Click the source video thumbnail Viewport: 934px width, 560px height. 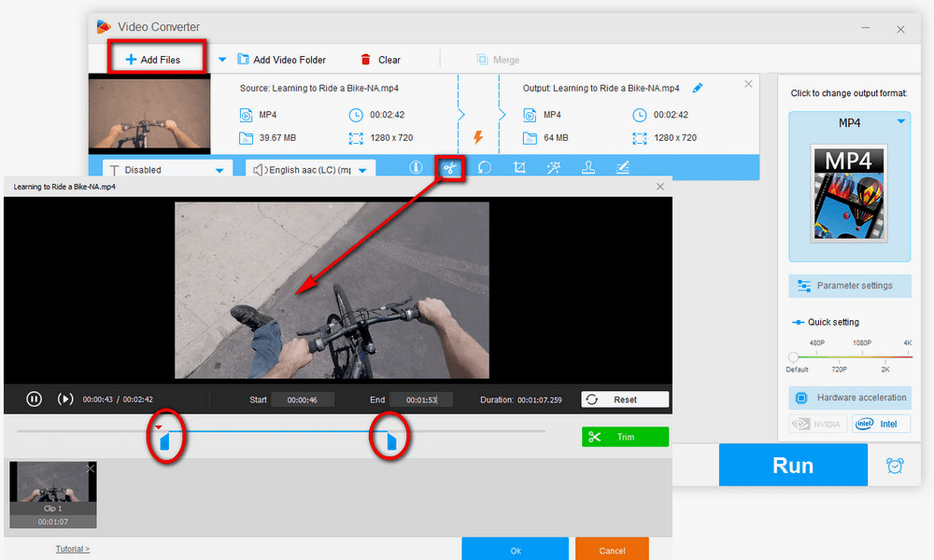click(149, 114)
